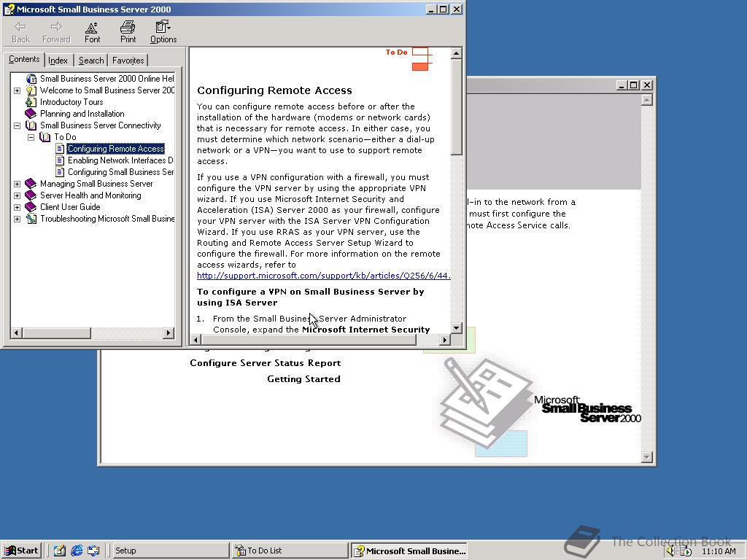Click the To Do List taskbar button
747x560 pixels.
click(x=289, y=551)
